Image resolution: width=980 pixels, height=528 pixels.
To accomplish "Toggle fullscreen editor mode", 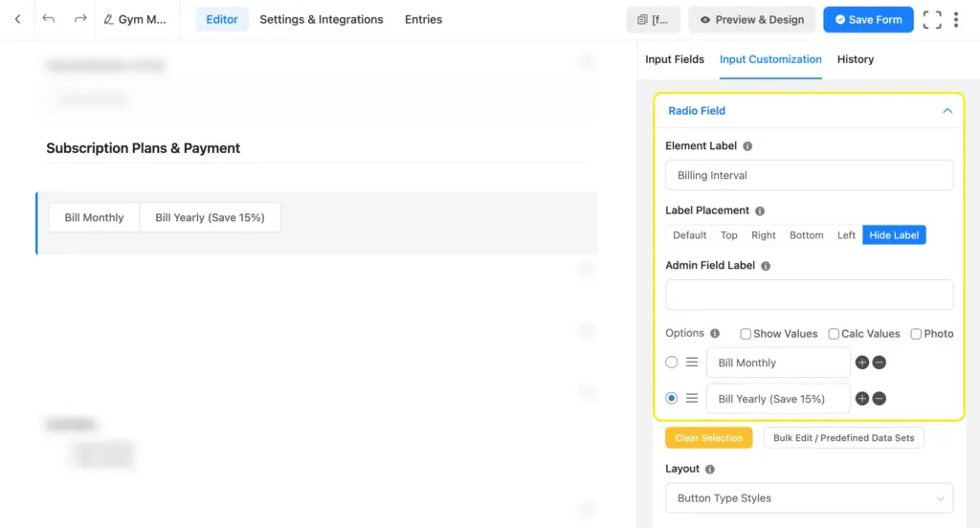I will [x=932, y=19].
